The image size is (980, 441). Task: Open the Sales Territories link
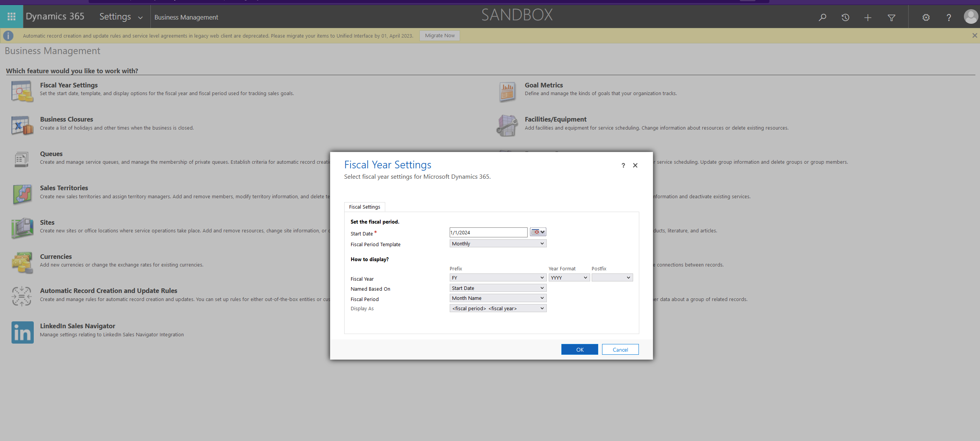tap(64, 188)
